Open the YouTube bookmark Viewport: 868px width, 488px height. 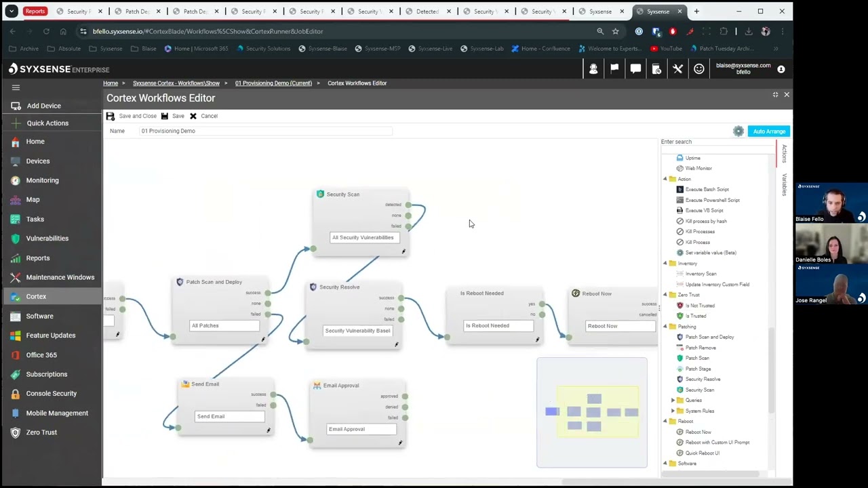click(666, 49)
